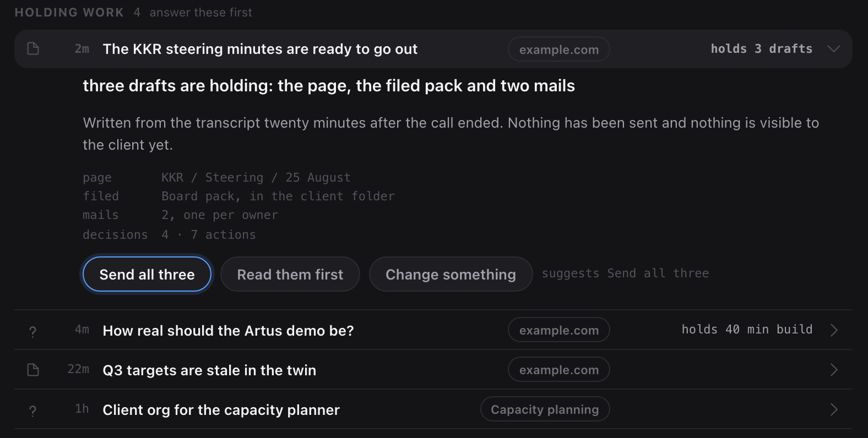Image resolution: width=868 pixels, height=438 pixels.
Task: Click Send all three button
Action: [147, 274]
